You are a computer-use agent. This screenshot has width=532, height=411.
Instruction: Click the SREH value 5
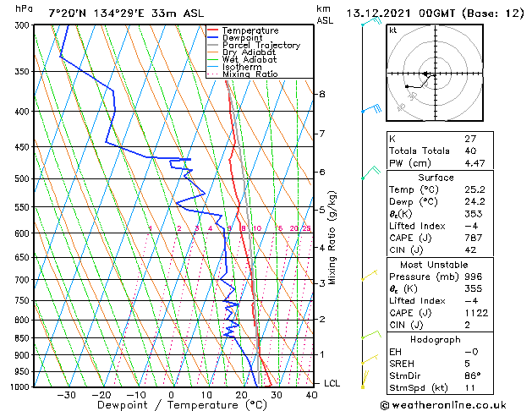coord(467,364)
